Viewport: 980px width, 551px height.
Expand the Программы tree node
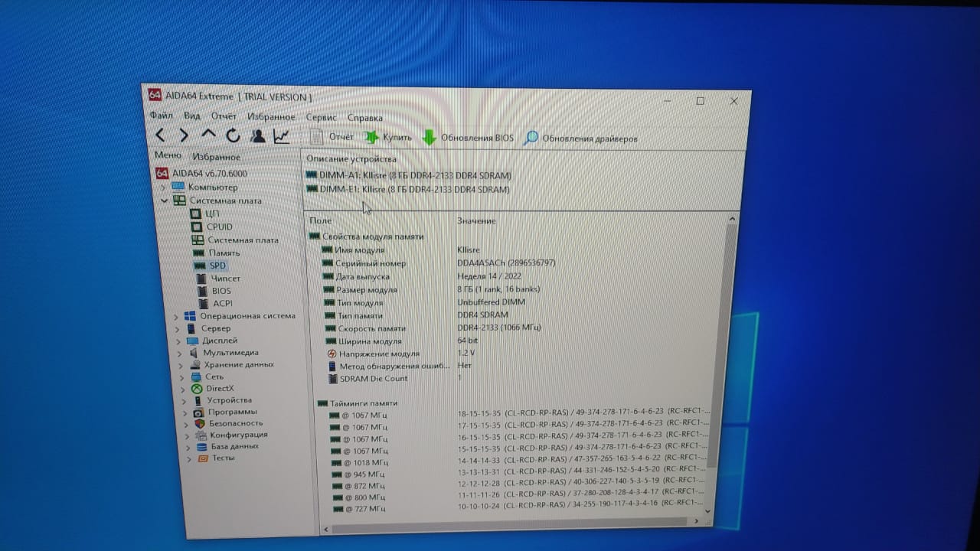pos(185,412)
